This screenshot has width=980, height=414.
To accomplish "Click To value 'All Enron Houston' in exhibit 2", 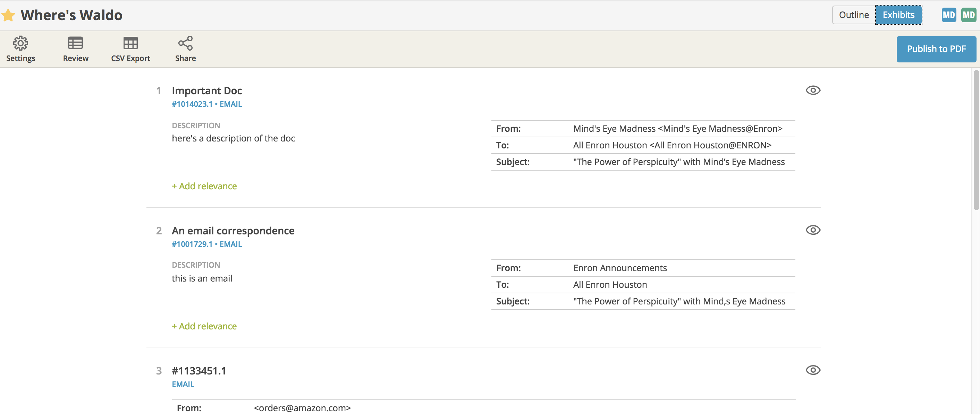I will point(610,285).
